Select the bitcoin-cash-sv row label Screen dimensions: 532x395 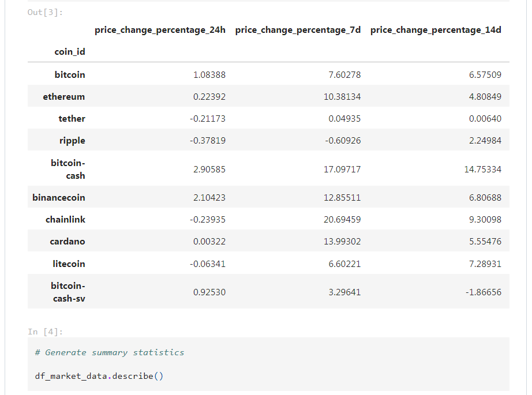tap(68, 292)
